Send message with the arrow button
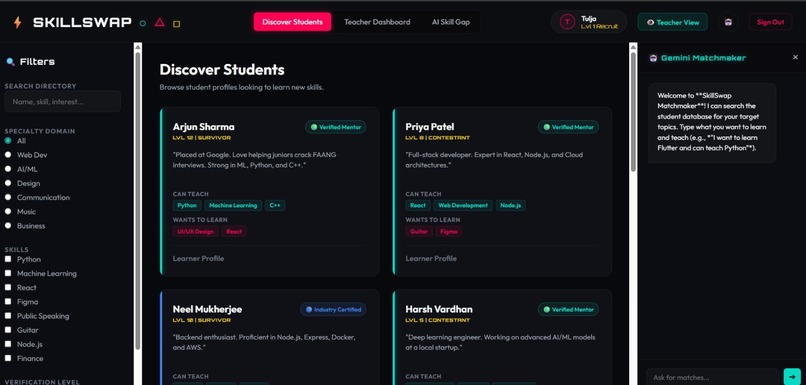Screen dimensions: 806x385 (x=792, y=377)
